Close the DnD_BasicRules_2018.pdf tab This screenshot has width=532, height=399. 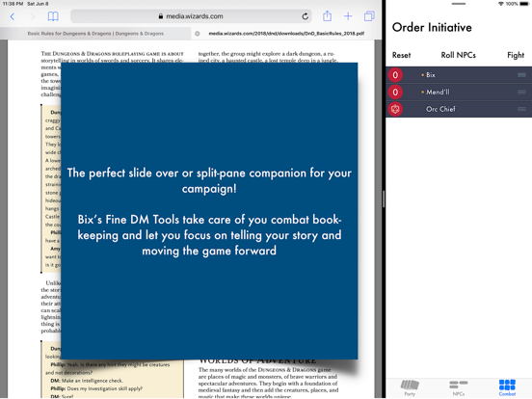(198, 34)
